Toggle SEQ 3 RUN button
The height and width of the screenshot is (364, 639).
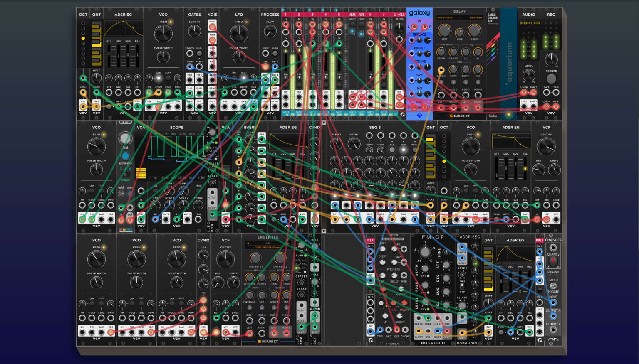point(403,150)
